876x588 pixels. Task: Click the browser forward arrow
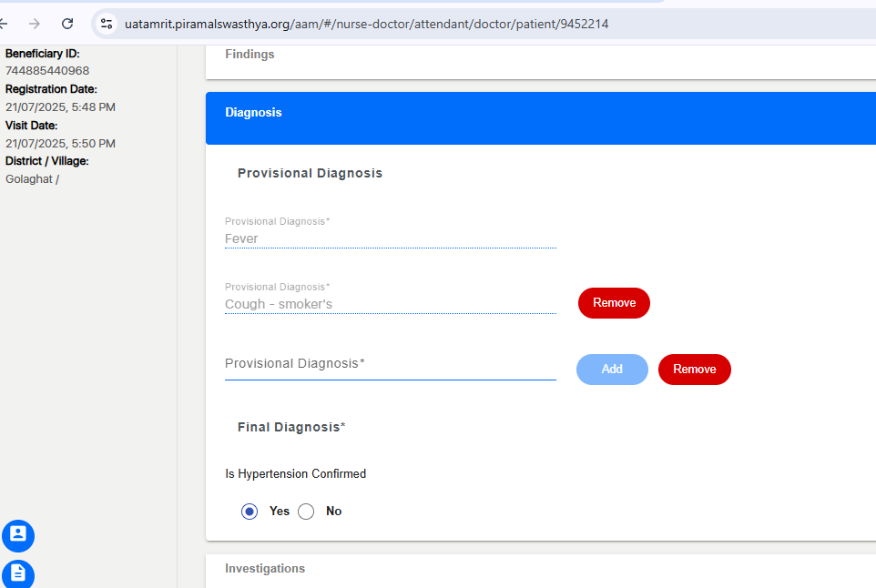click(35, 24)
